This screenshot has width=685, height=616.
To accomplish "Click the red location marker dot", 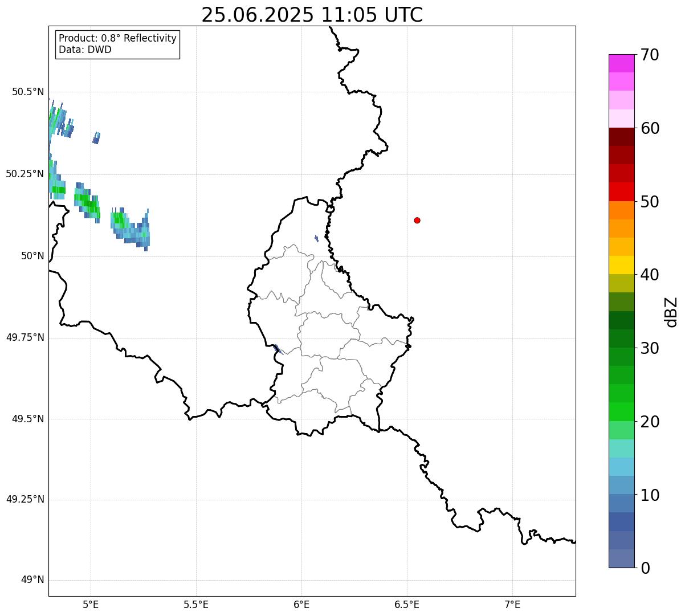I will tap(417, 220).
